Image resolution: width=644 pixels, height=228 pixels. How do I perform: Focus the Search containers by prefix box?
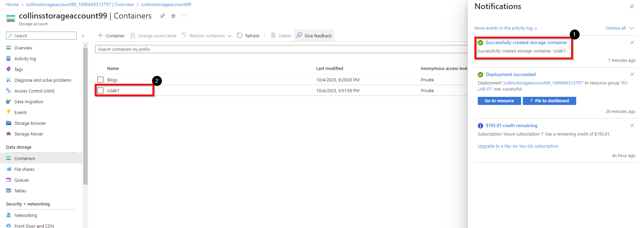[281, 49]
